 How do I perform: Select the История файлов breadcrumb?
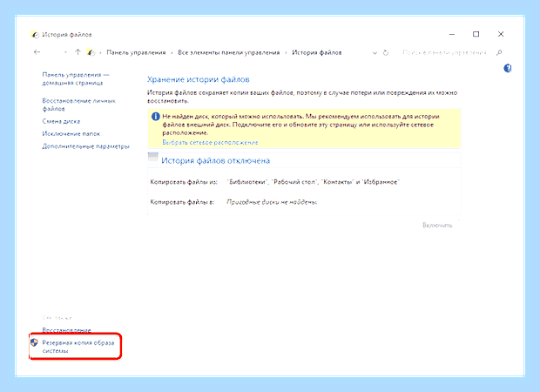click(317, 52)
